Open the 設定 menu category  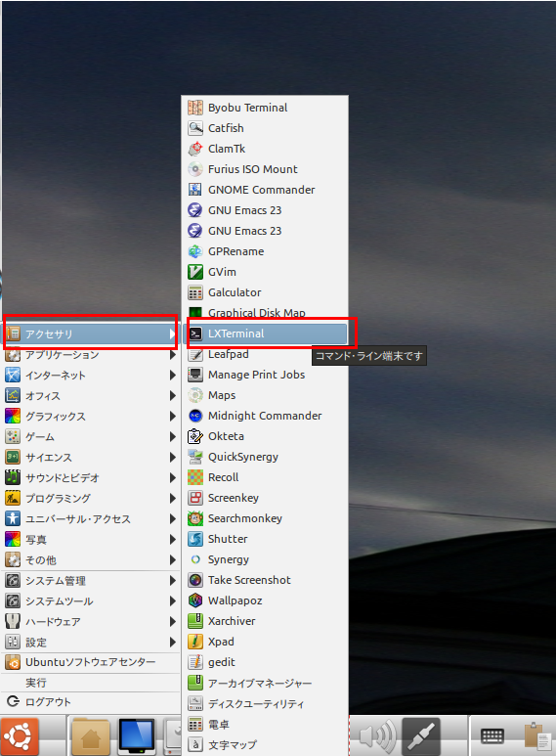click(91, 643)
